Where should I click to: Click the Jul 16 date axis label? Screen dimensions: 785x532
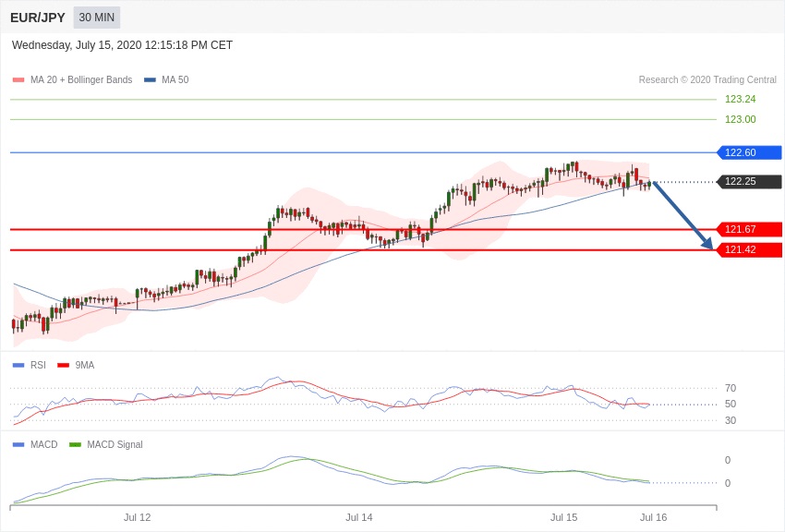point(653,517)
